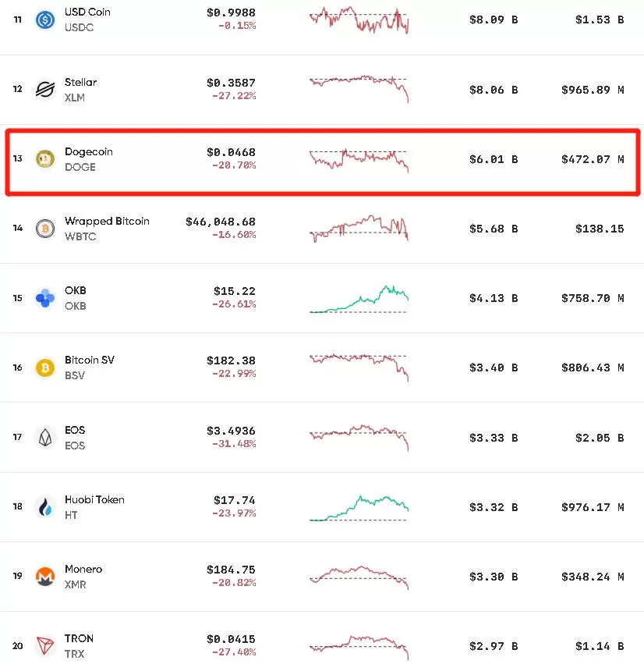644x664 pixels.
Task: Open the Wrapped Bitcoin name link
Action: pos(107,221)
